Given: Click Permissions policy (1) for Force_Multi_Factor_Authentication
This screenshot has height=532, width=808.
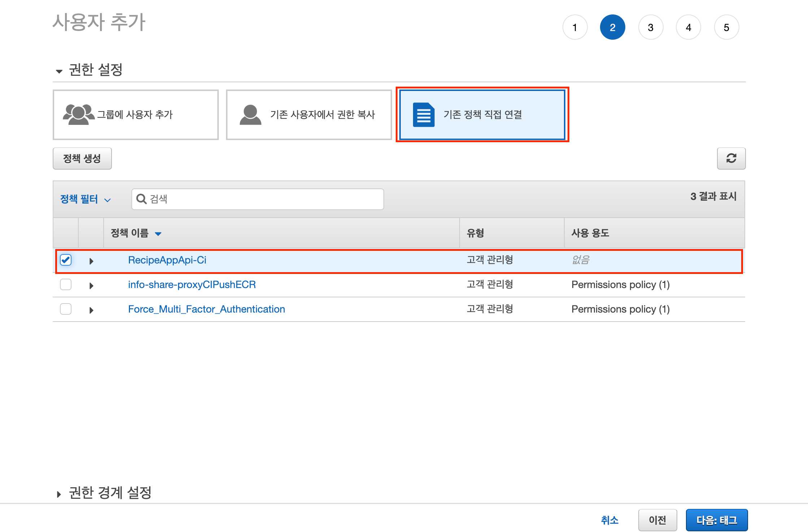Looking at the screenshot, I should pyautogui.click(x=621, y=309).
